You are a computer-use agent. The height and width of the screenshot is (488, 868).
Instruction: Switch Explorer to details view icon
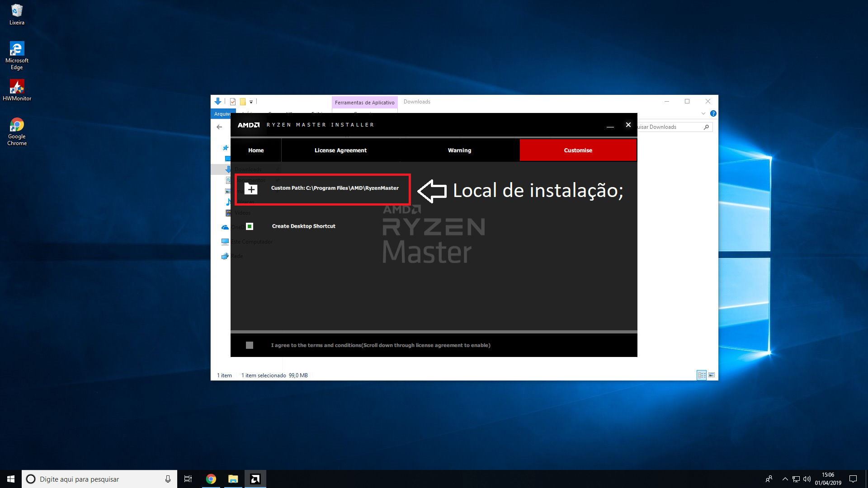pyautogui.click(x=702, y=375)
